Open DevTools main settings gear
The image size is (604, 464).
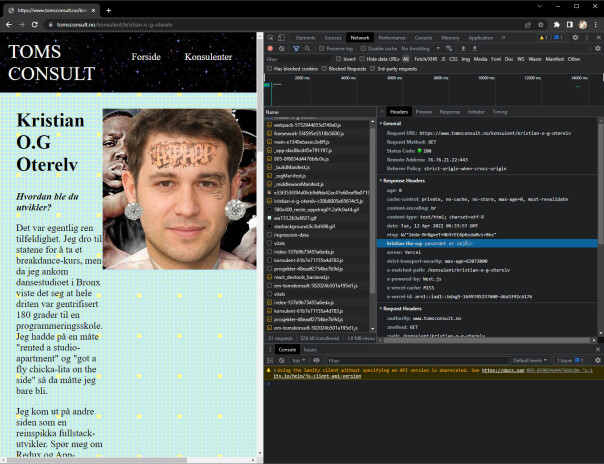(575, 38)
